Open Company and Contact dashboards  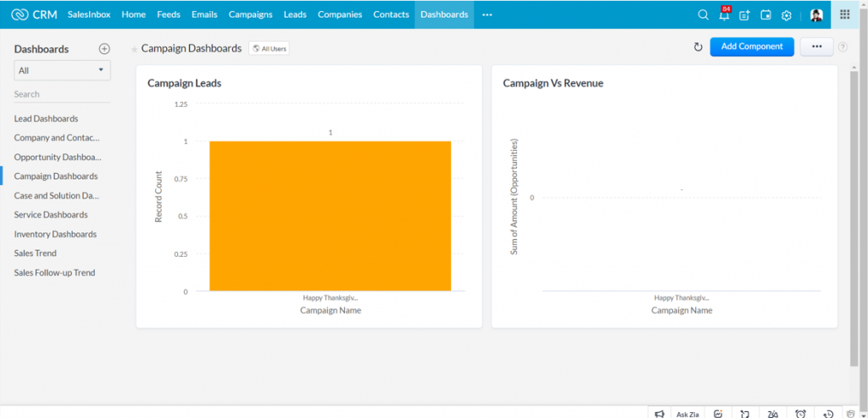(x=57, y=138)
